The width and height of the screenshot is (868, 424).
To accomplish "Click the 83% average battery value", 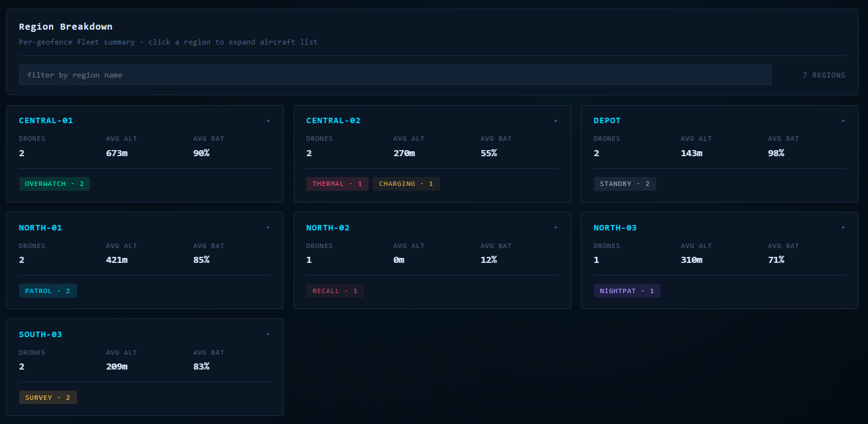I will pyautogui.click(x=201, y=366).
